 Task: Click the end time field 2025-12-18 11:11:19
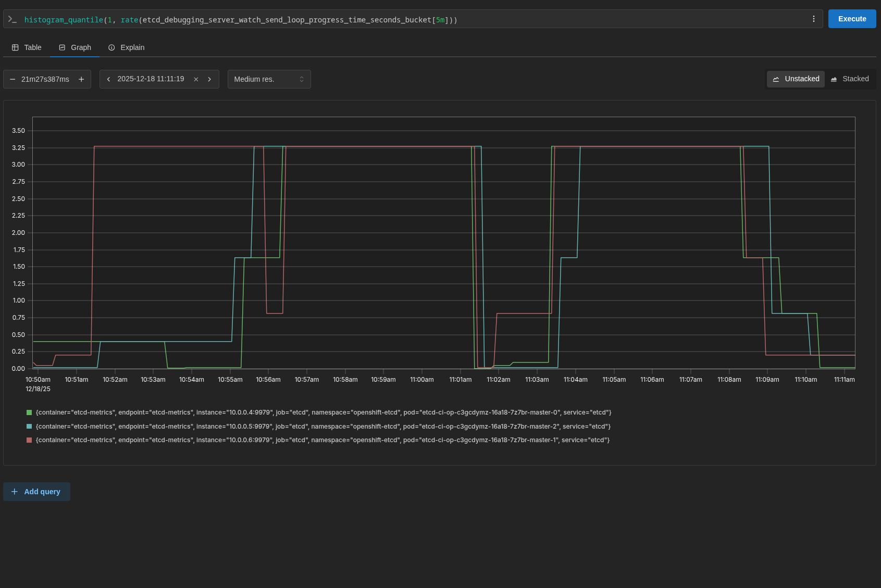pyautogui.click(x=151, y=79)
